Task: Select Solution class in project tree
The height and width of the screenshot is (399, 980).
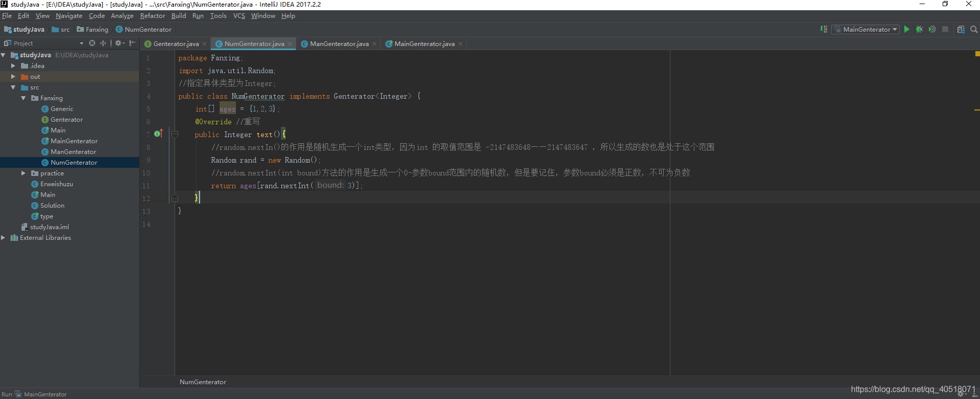Action: pos(52,206)
